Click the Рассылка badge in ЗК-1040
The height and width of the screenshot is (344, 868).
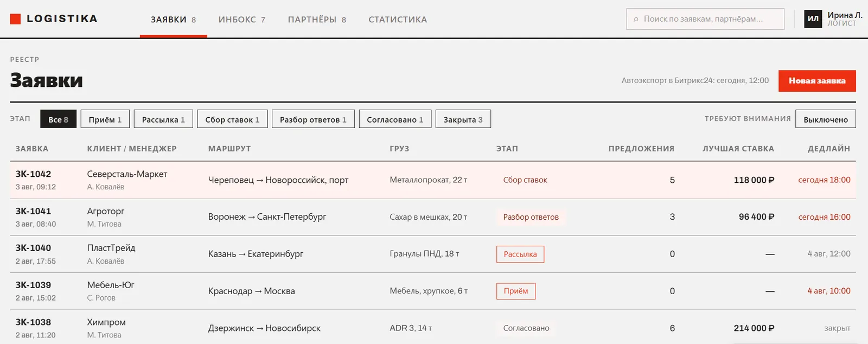coord(520,254)
